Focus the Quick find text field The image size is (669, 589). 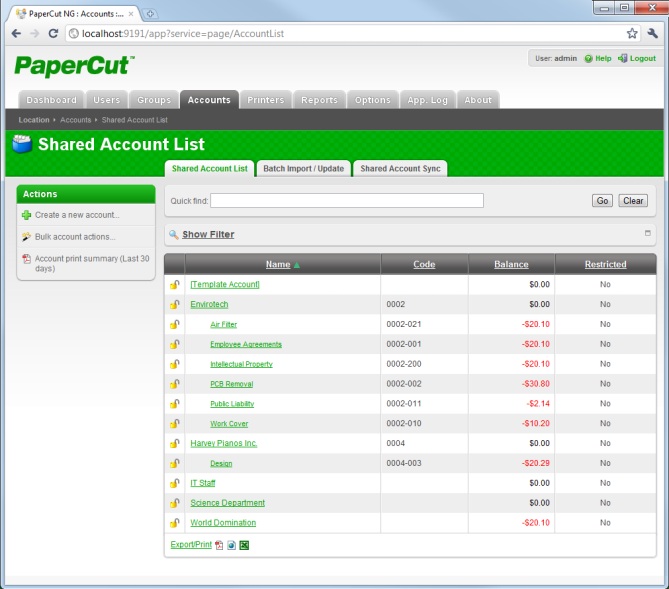coord(346,201)
